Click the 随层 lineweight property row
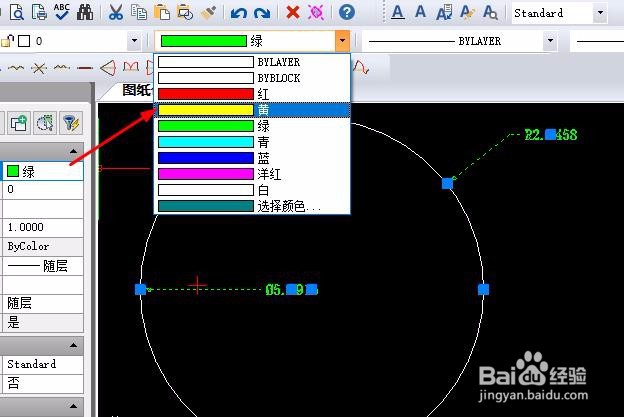Screen dimensions: 624x417 pyautogui.click(x=43, y=303)
